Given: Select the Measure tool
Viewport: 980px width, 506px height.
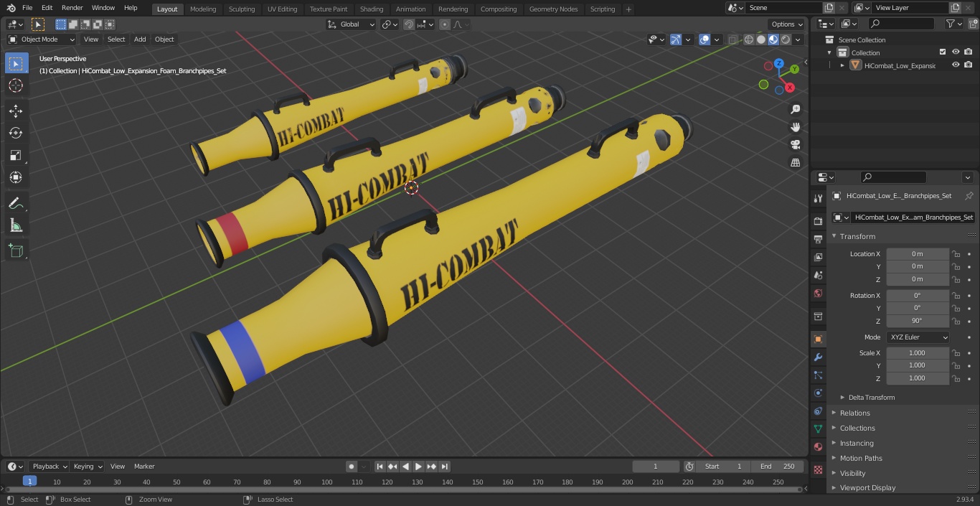Looking at the screenshot, I should (16, 226).
